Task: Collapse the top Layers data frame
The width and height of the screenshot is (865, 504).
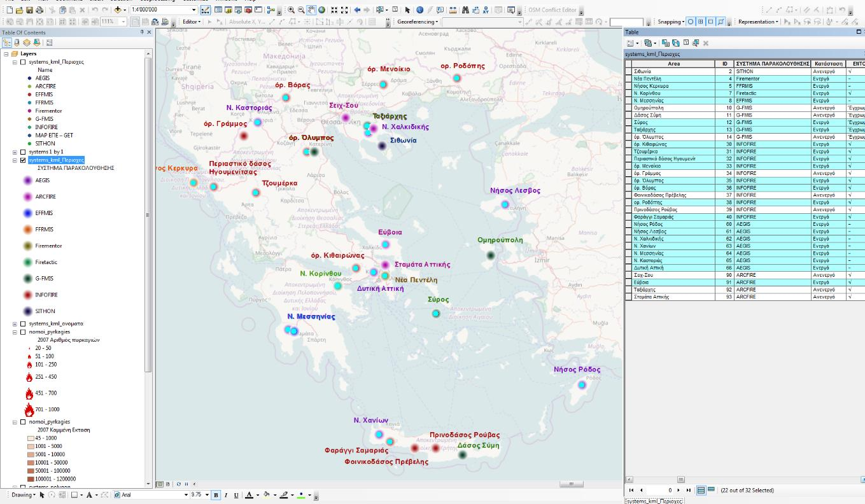Action: [x=6, y=54]
